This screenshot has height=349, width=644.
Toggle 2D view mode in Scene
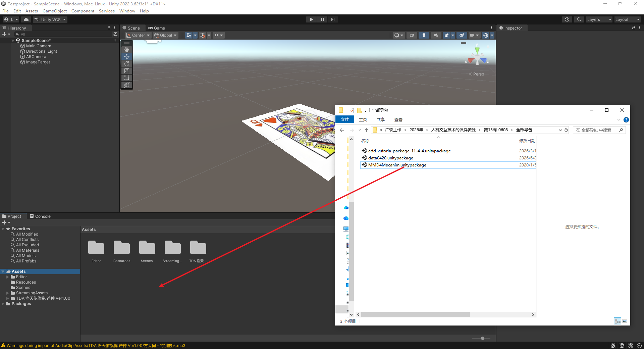[x=412, y=35]
